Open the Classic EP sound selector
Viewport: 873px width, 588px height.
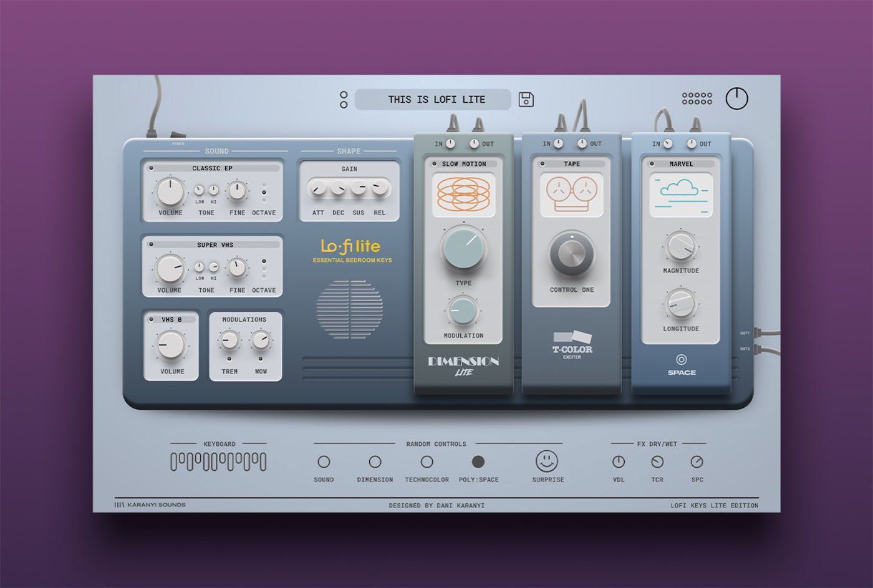point(213,168)
